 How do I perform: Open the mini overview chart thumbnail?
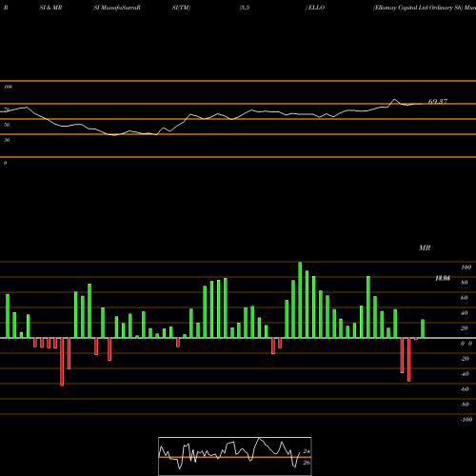[x=235, y=456]
